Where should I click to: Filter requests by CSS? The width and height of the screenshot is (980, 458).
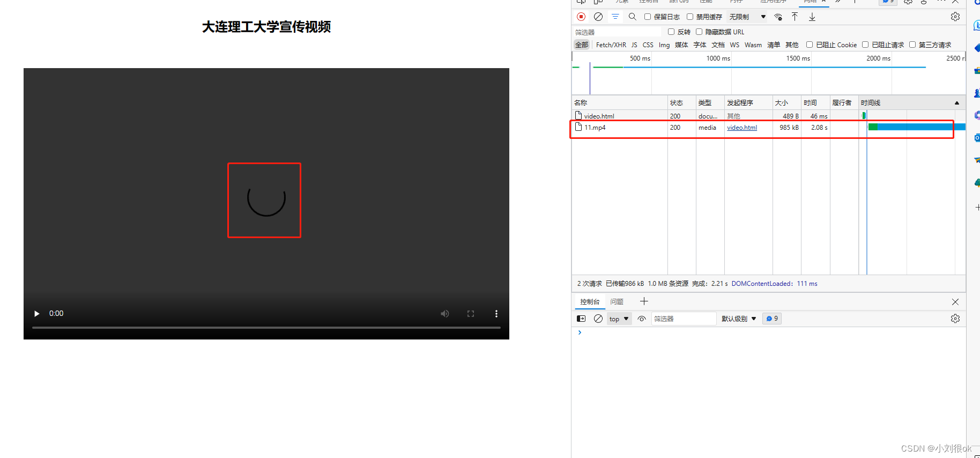point(648,45)
